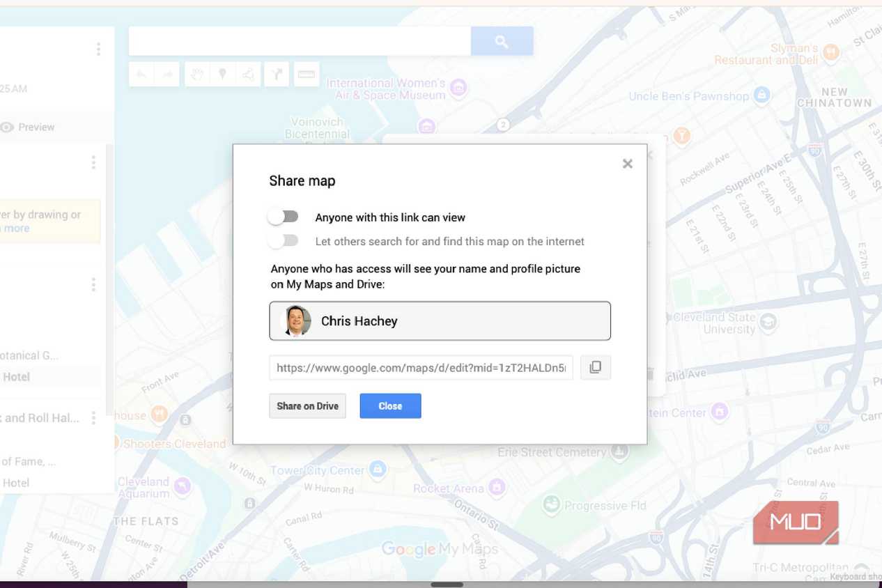This screenshot has width=882, height=588.
Task: Click the Erie Street Cemetery marker
Action: 619,451
